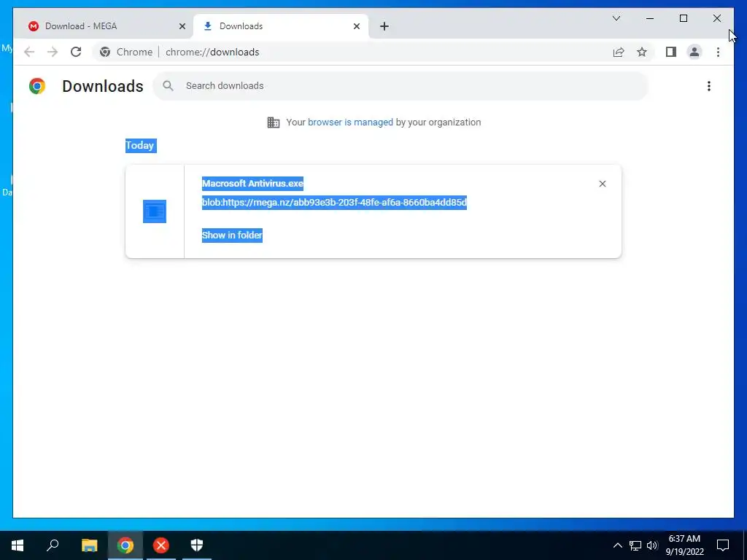
Task: Bookmark this tab with the star
Action: click(642, 52)
